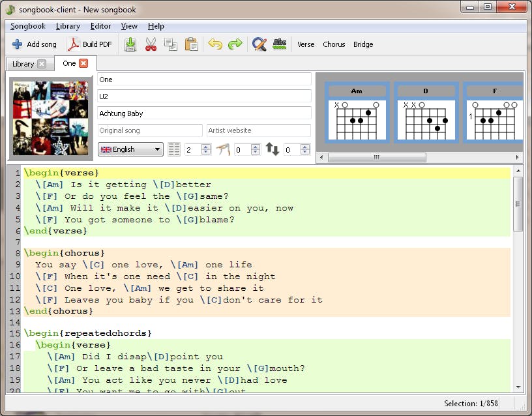Screen dimensions: 532x416
Task: Click the Cut scissors icon
Action: (151, 44)
